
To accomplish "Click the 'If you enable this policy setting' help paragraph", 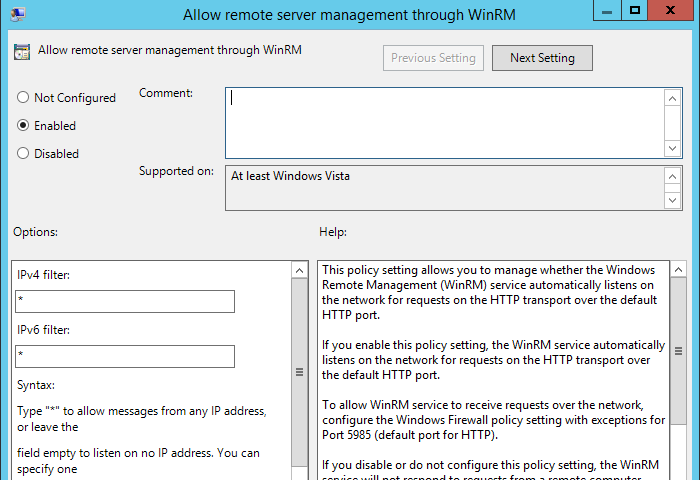I will pos(493,360).
